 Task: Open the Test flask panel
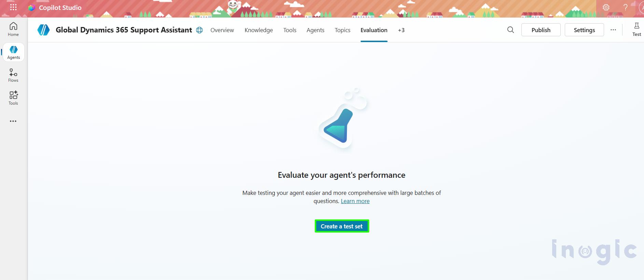pyautogui.click(x=636, y=29)
